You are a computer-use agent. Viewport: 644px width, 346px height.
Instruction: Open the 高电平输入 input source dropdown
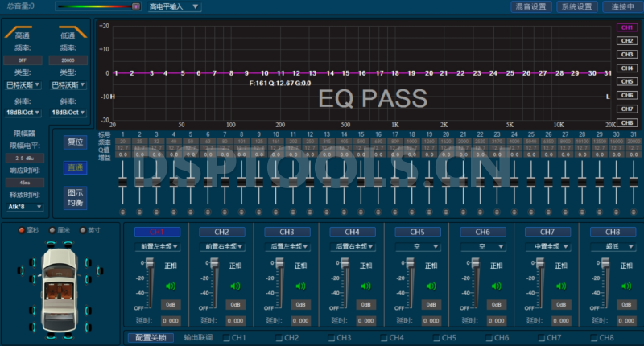click(x=175, y=6)
